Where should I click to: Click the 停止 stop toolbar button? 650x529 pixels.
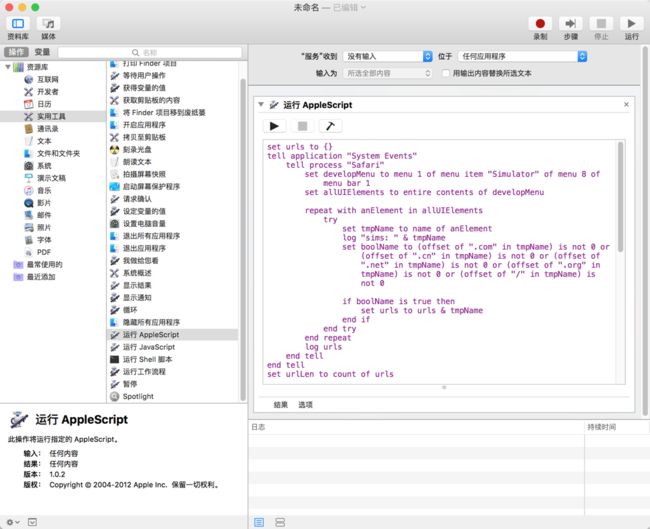point(601,24)
